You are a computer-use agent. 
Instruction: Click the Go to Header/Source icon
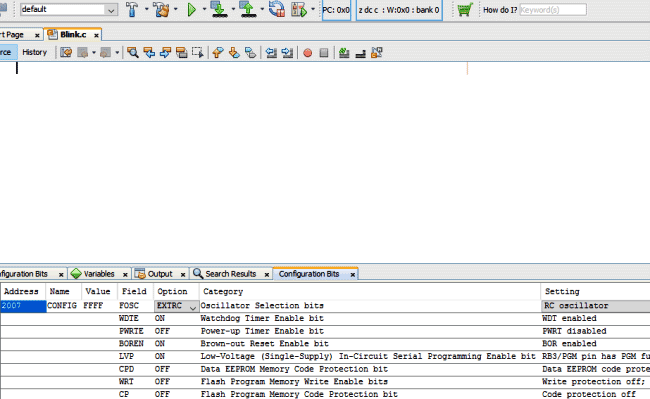click(376, 53)
